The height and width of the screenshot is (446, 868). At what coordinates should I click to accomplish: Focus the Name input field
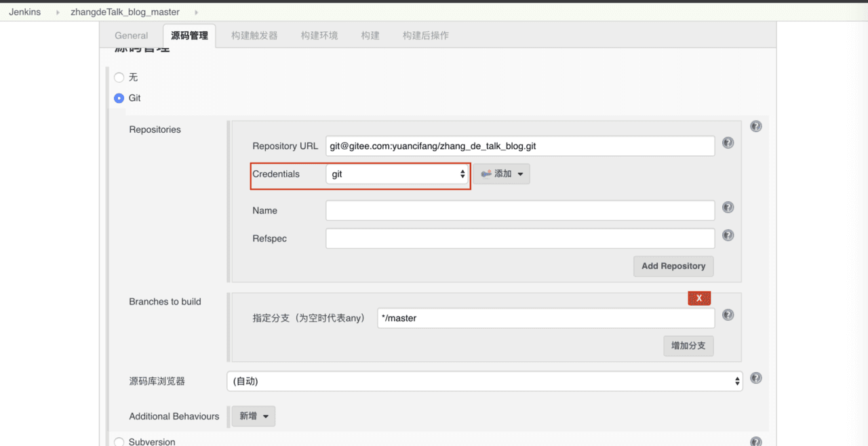pos(520,211)
